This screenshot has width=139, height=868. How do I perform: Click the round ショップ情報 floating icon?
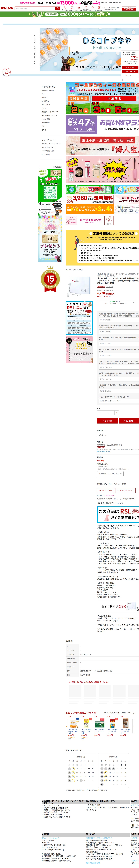(x=7, y=72)
